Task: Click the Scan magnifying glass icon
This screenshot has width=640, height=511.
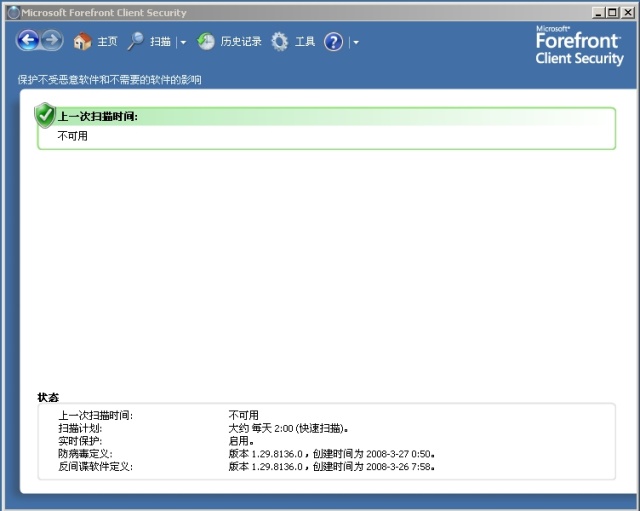Action: point(135,41)
